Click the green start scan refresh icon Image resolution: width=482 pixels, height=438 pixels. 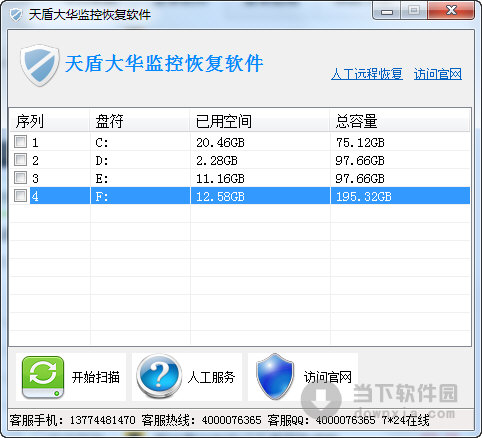point(43,377)
